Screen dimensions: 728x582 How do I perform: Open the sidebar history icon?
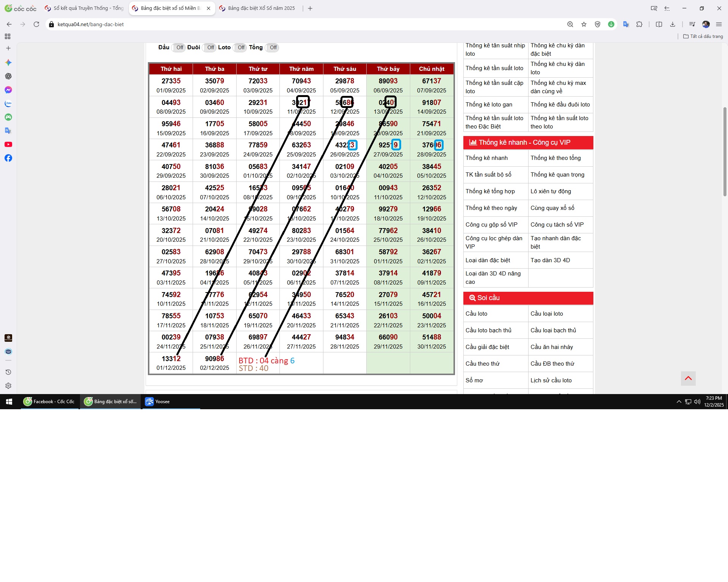point(8,372)
